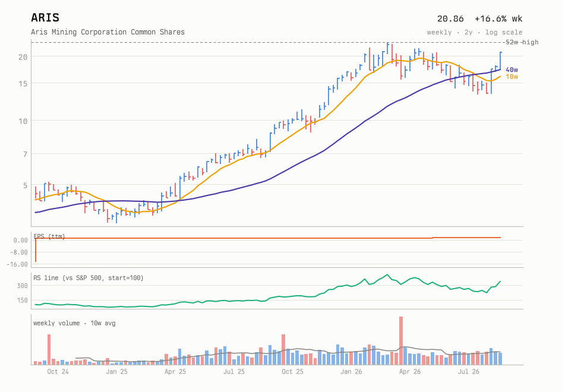Click the price axis label 15
Viewport: 562px width, 392px height.
tap(23, 84)
